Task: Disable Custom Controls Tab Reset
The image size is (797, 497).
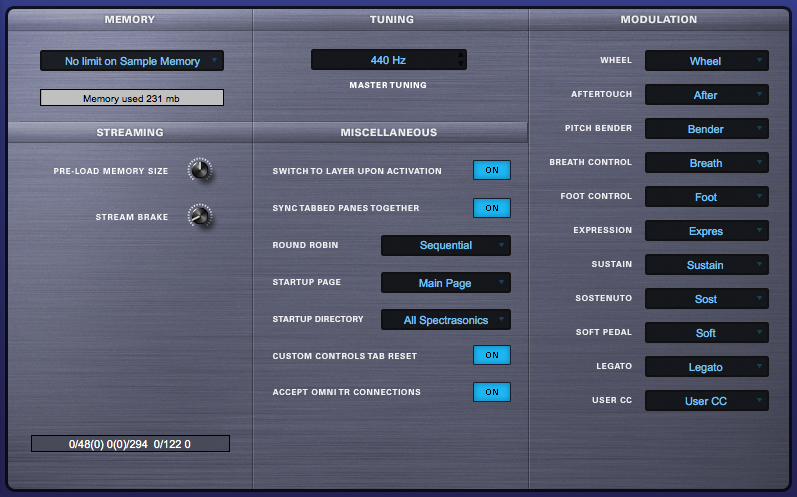Action: coord(492,355)
